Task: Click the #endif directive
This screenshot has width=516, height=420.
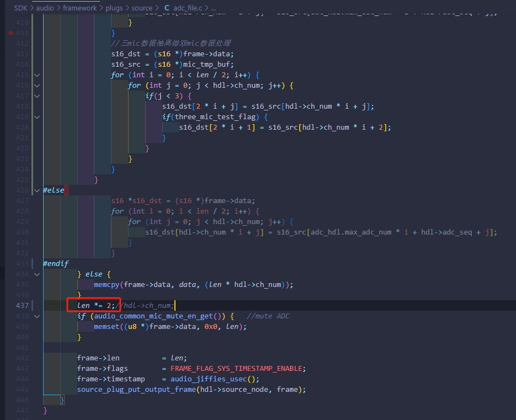Action: tap(56, 264)
